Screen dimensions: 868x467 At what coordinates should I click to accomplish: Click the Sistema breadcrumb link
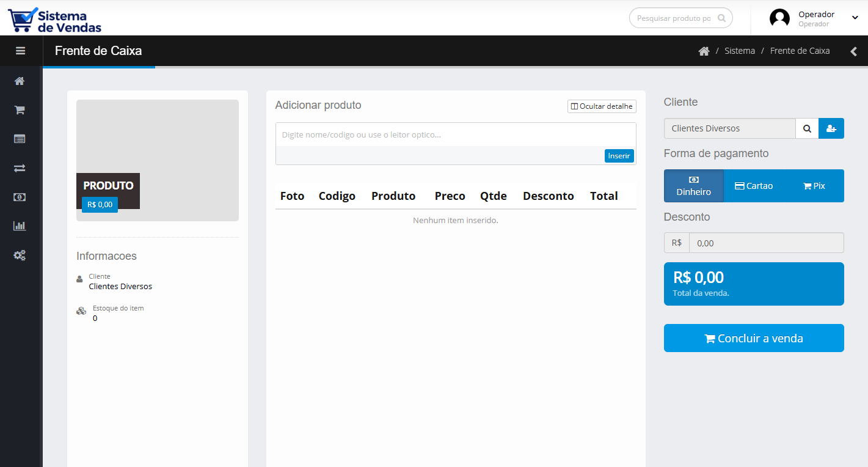point(740,51)
